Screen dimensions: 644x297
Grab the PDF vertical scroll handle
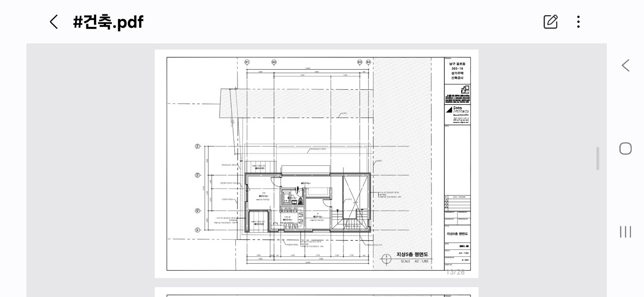click(598, 158)
